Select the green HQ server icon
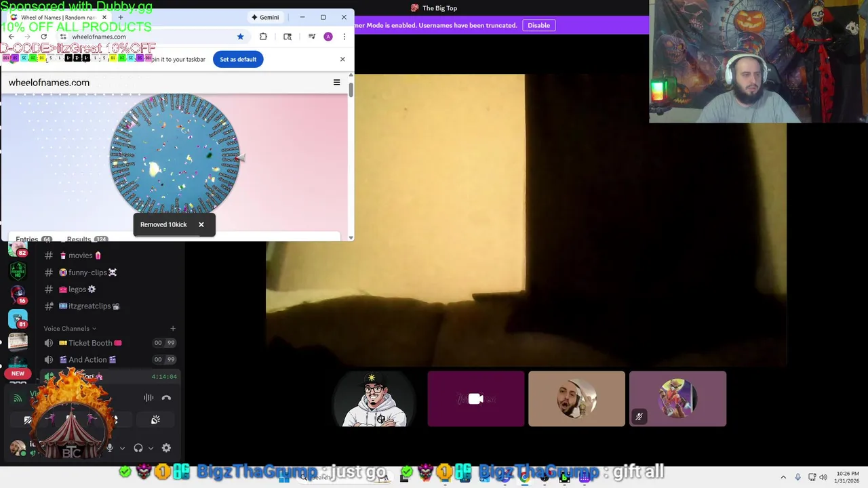Viewport: 868px width, 488px height. click(x=18, y=271)
